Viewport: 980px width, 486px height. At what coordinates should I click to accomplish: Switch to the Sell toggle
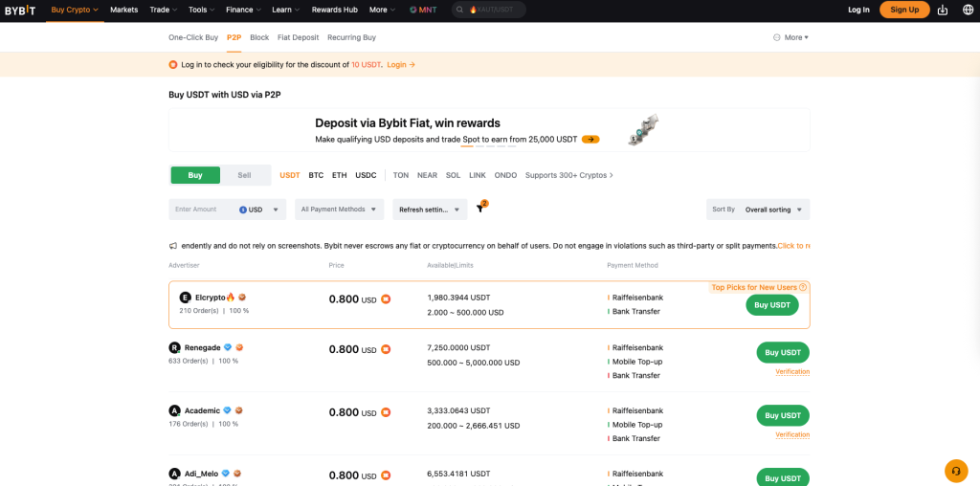click(244, 175)
